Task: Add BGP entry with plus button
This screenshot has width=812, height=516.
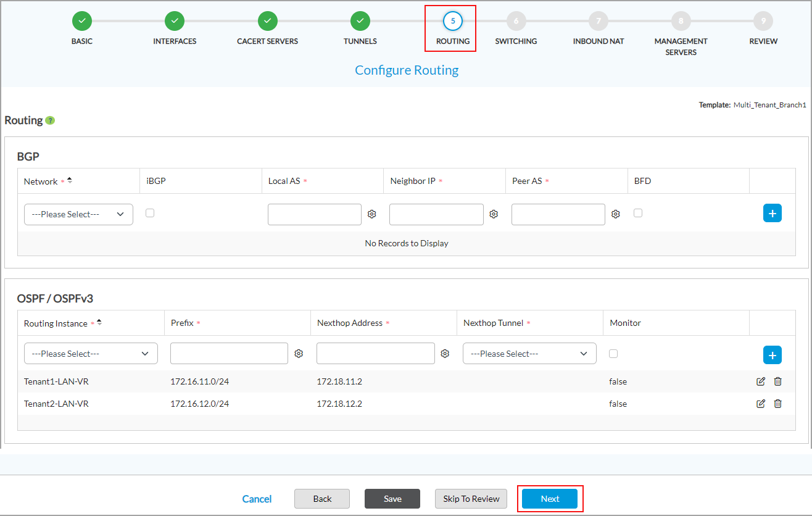Action: click(x=772, y=213)
